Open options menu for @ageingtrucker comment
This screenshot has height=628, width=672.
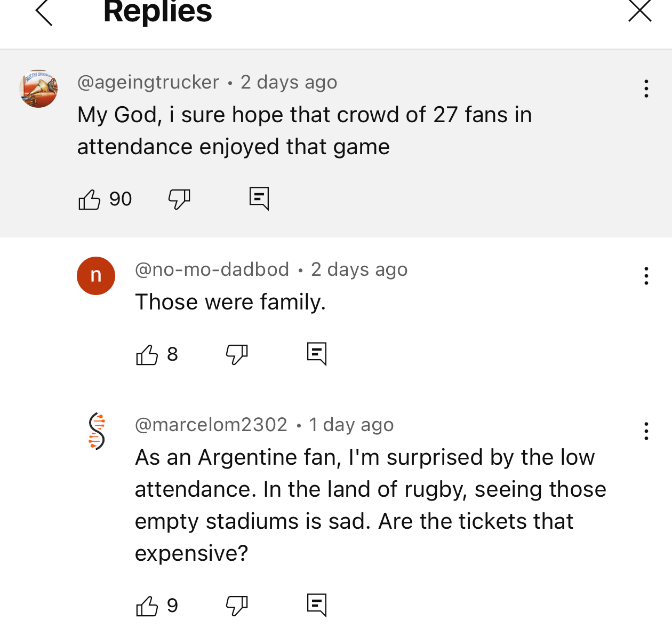pyautogui.click(x=646, y=89)
